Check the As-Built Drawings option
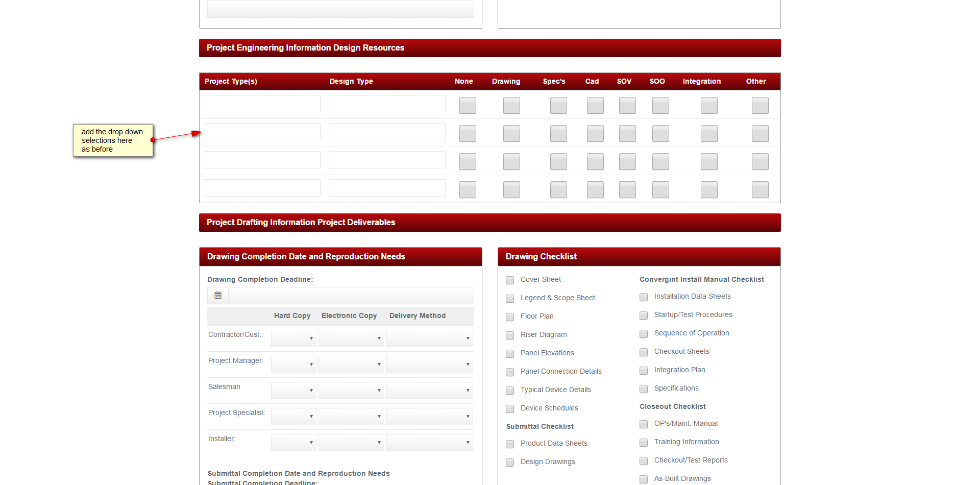The image size is (980, 485). 644,479
